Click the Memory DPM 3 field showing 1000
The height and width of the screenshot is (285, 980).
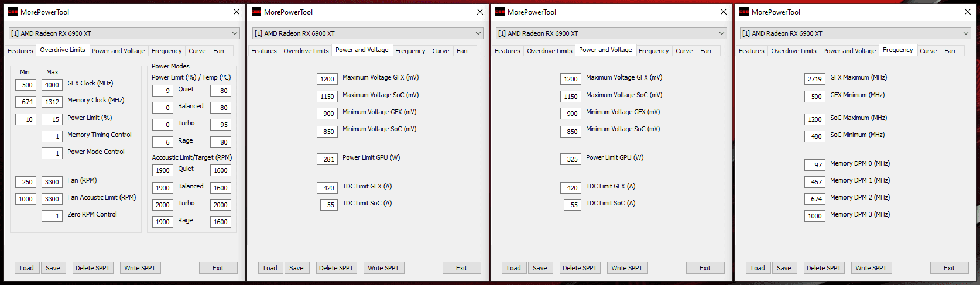815,216
